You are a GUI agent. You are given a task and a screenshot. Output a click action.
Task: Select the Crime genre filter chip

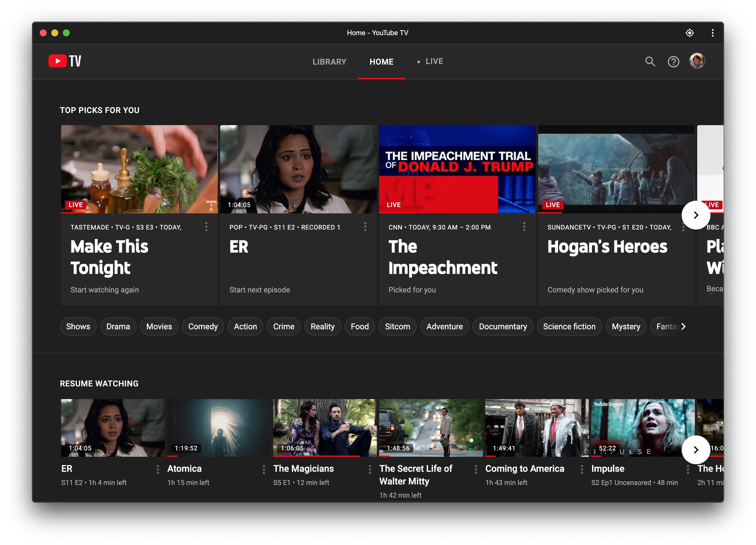[284, 326]
